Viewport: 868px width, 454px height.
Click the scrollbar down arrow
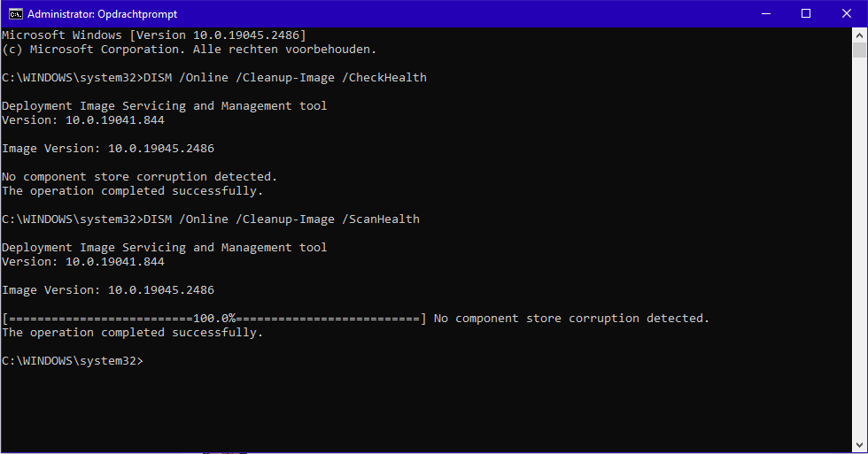point(859,444)
